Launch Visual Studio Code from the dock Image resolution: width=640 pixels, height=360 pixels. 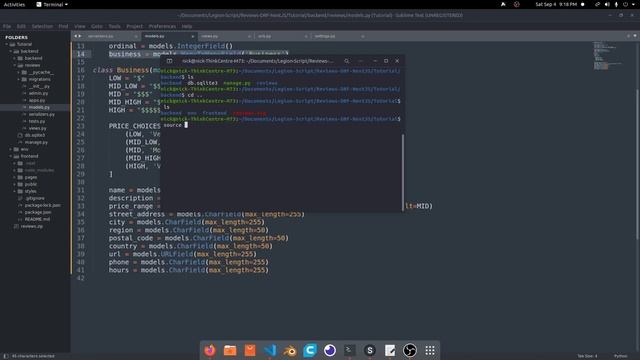(270, 350)
